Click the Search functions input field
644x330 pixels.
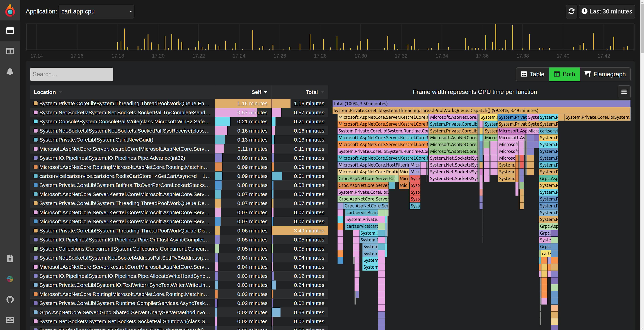[71, 74]
